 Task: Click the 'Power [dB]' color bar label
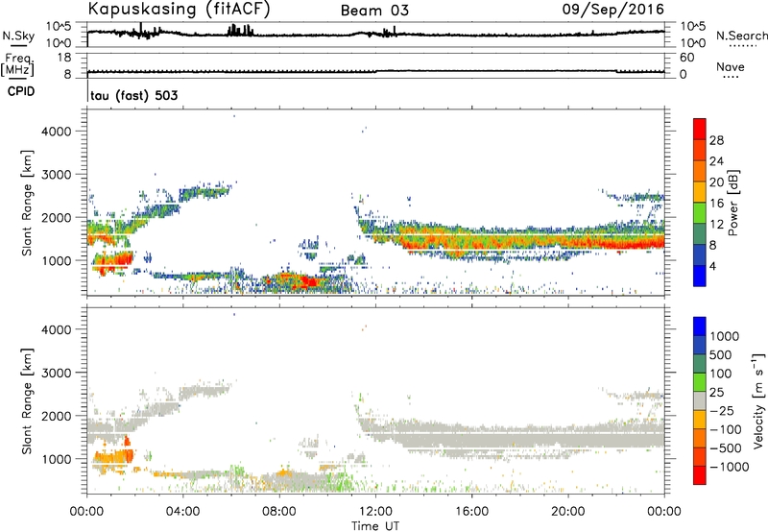(732, 203)
